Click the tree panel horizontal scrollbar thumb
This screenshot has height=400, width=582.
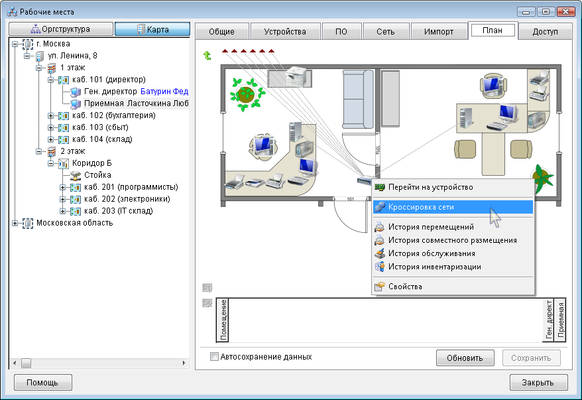[26, 363]
